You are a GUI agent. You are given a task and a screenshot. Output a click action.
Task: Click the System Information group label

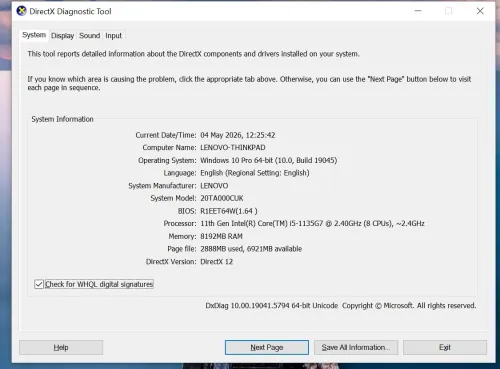62,119
